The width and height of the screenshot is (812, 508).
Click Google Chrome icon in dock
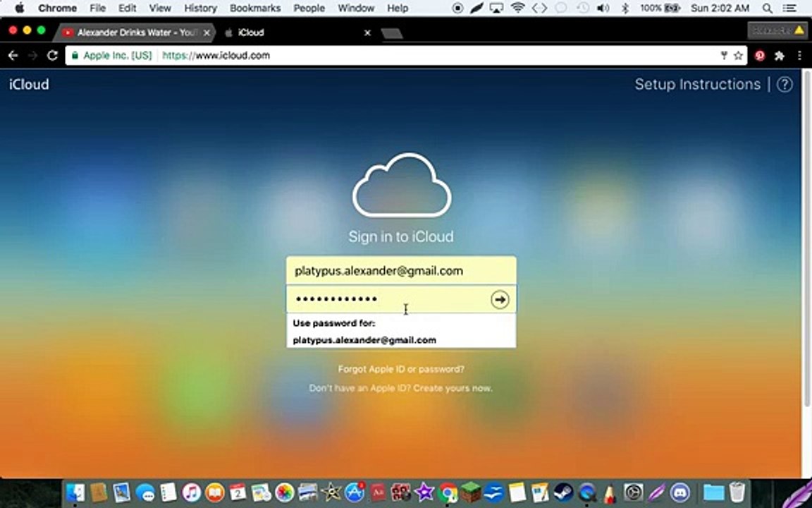(448, 492)
